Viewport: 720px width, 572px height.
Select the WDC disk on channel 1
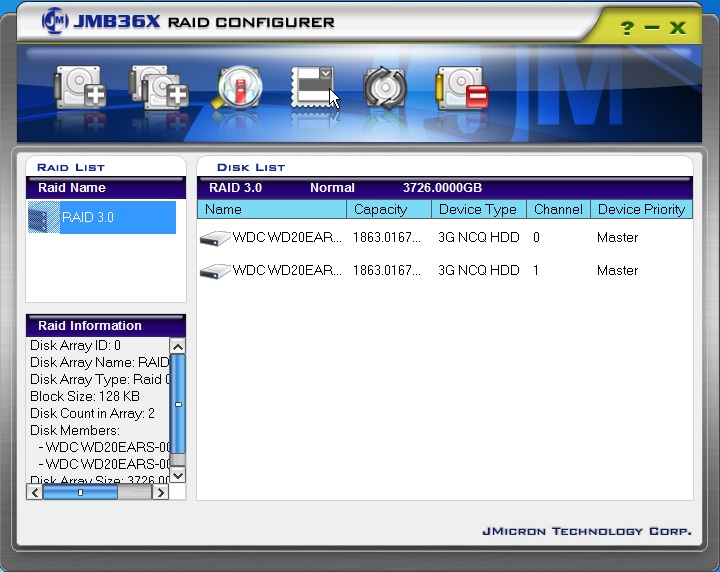tap(444, 270)
